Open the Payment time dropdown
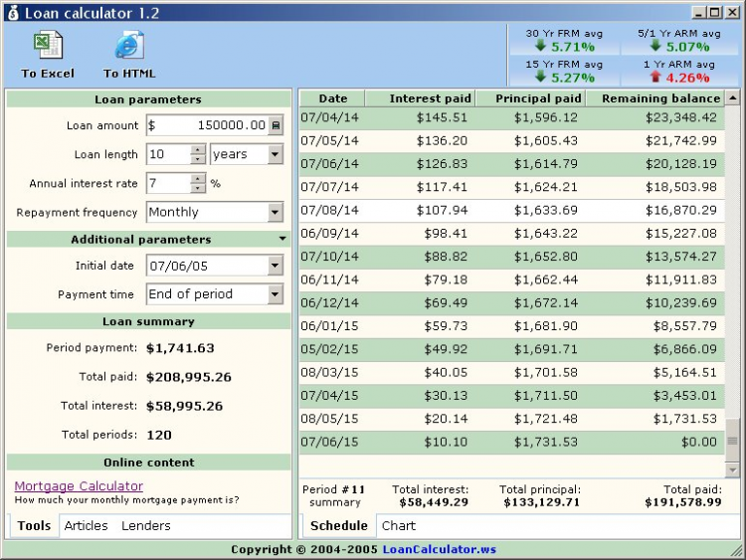The width and height of the screenshot is (746, 560). (275, 294)
